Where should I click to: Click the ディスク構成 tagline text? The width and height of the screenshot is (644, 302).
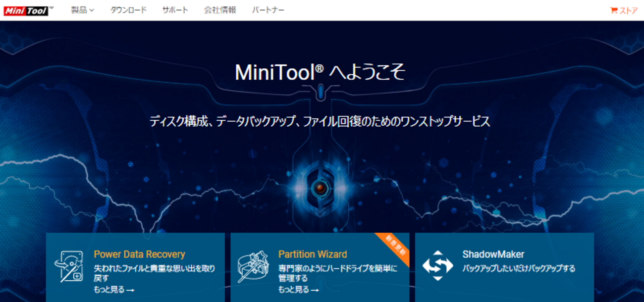(320, 121)
